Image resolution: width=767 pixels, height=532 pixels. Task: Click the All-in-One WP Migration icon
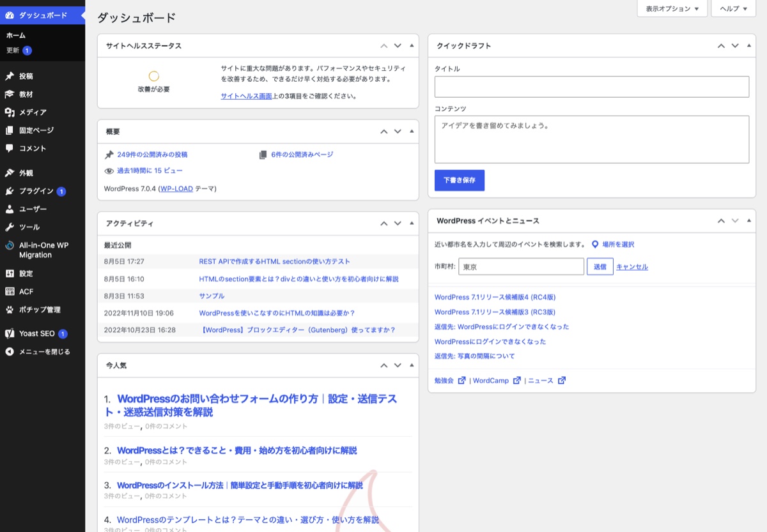point(10,245)
